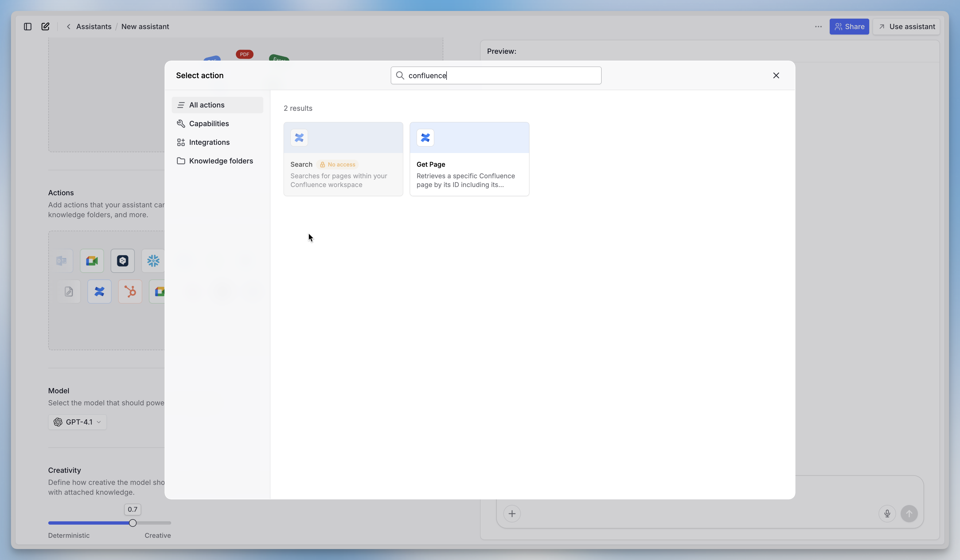960x560 pixels.
Task: Close the Select action dialog
Action: point(776,75)
